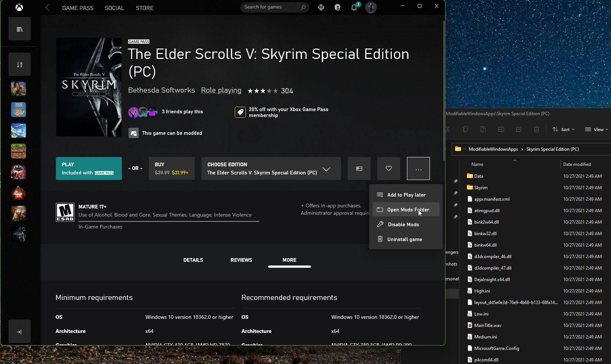Switch to the Reviews tab
Image resolution: width=611 pixels, height=364 pixels.
coord(241,260)
